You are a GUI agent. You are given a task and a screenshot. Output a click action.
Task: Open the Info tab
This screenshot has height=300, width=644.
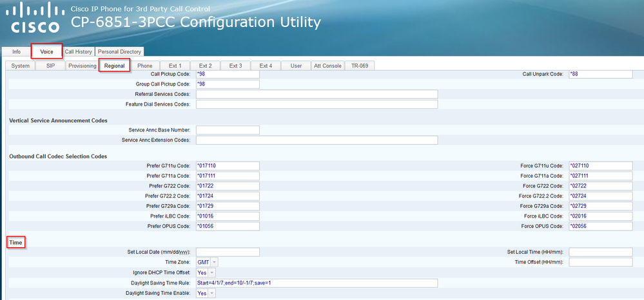point(16,52)
